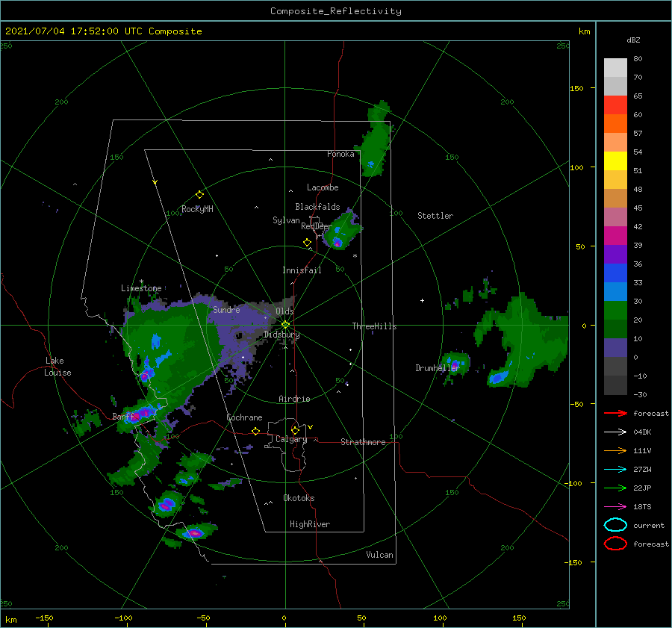The width and height of the screenshot is (672, 628).
Task: Click the light gray 80-70 dBZ swatch
Action: pyautogui.click(x=615, y=68)
